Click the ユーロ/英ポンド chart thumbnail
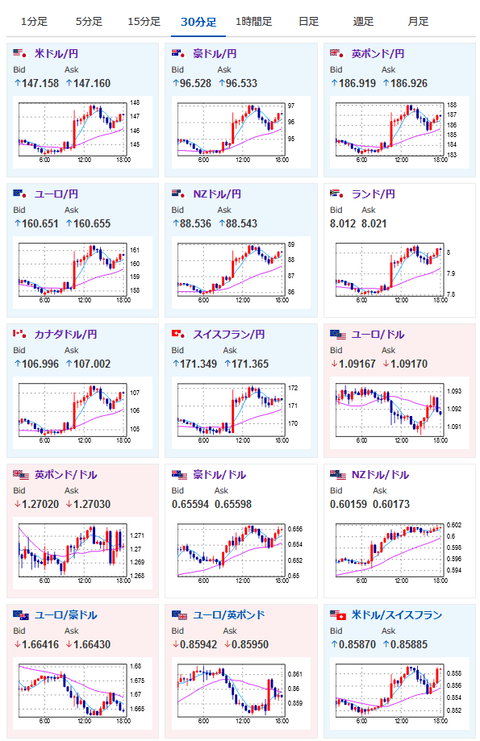 point(240,693)
